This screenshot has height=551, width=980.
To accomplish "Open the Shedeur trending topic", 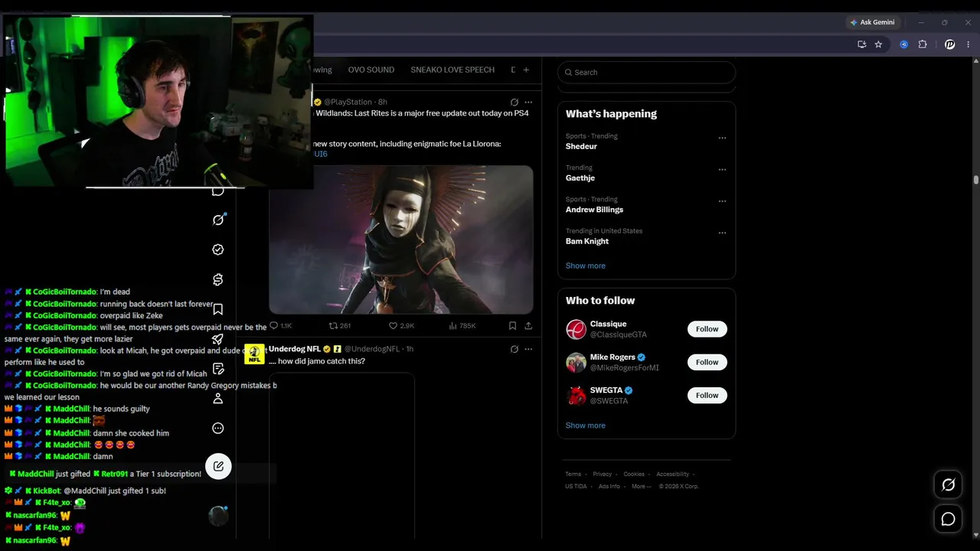I will 581,146.
